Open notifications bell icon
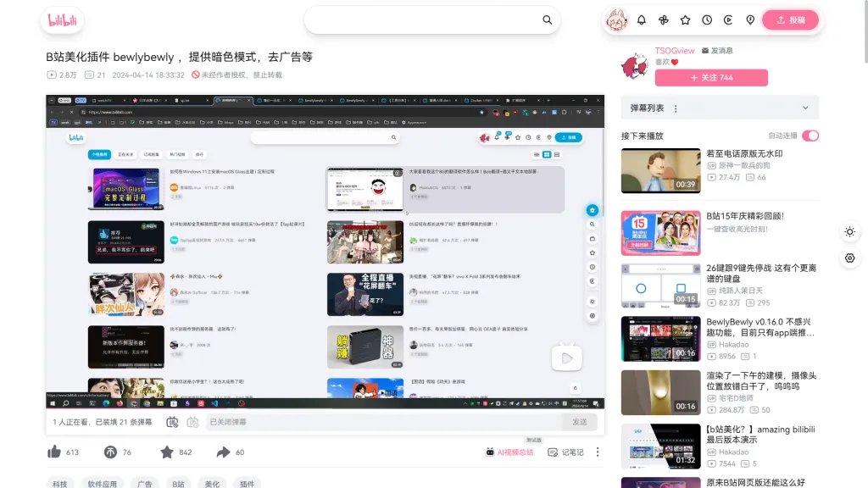 coord(642,20)
